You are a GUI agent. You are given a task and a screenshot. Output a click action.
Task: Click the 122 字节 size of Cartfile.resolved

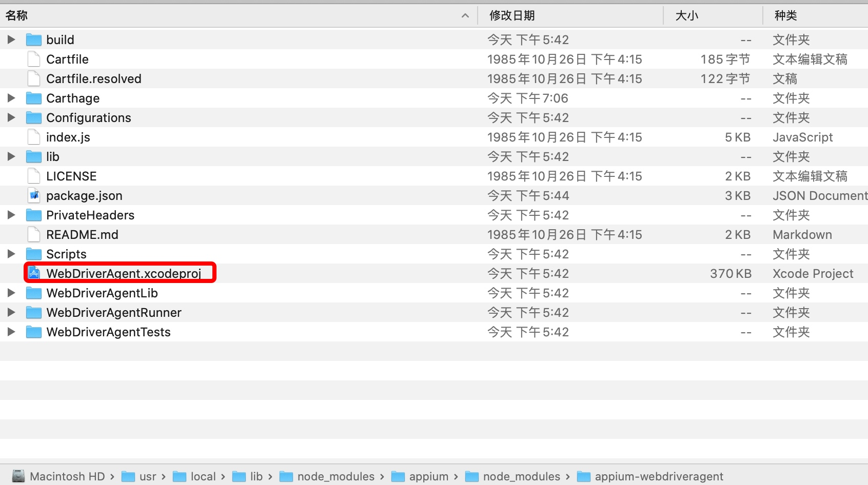click(x=725, y=78)
